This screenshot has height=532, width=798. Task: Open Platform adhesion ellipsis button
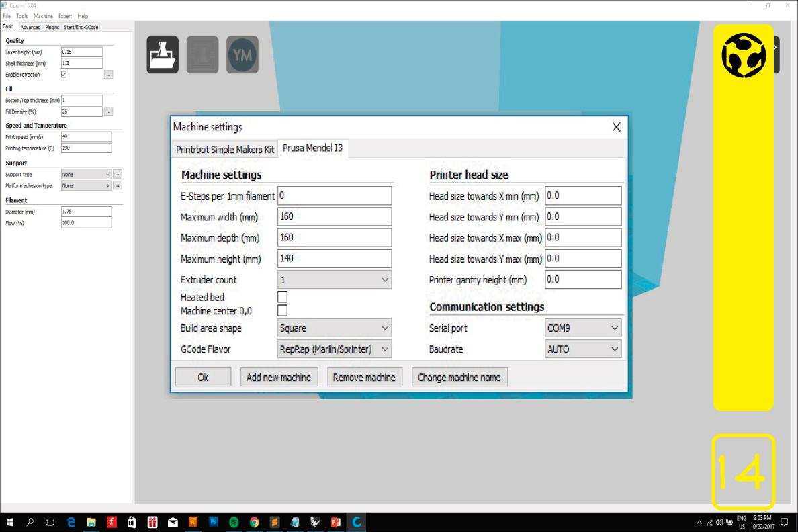[x=118, y=186]
